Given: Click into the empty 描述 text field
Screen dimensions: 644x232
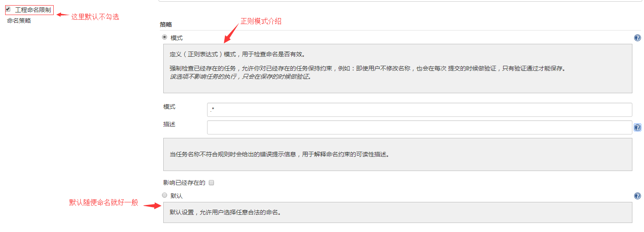Looking at the screenshot, I should click(419, 128).
